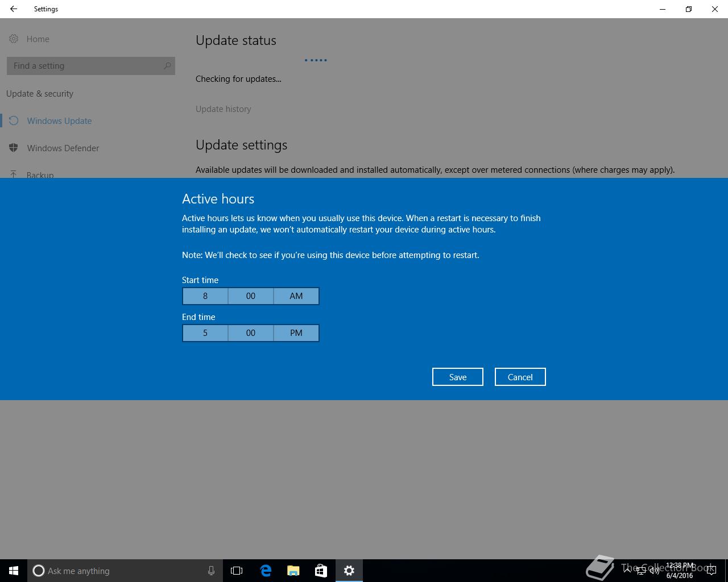This screenshot has height=582, width=728.
Task: Switch the start time AM selector
Action: (296, 296)
